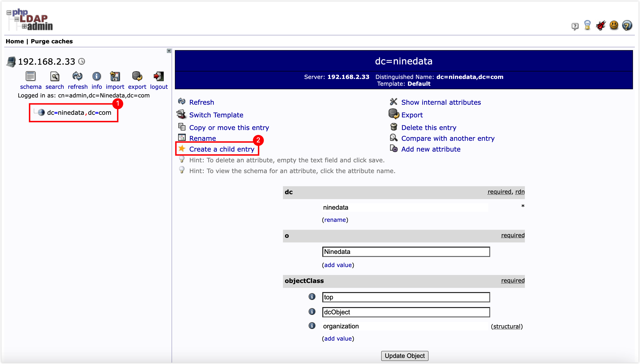This screenshot has width=640, height=364.
Task: Click Compare with another entry link
Action: coord(448,138)
